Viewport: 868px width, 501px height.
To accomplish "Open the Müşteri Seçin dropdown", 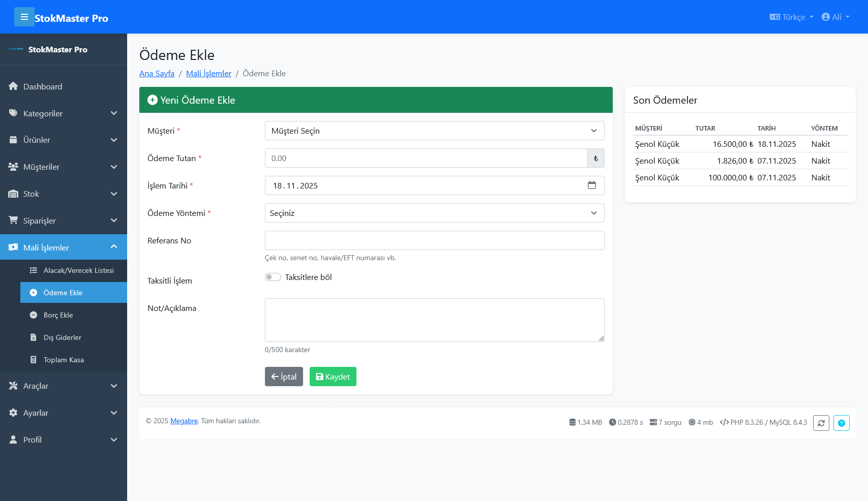I will (x=434, y=131).
